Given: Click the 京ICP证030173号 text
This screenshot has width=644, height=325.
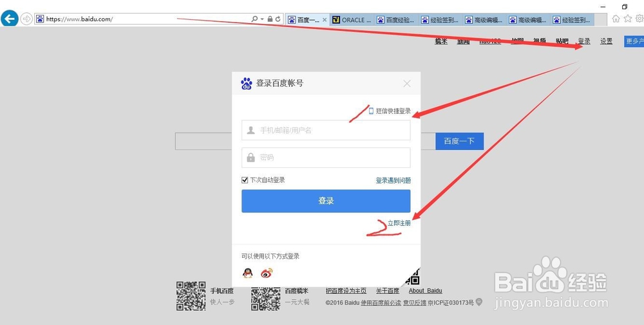Looking at the screenshot, I should click(451, 303).
